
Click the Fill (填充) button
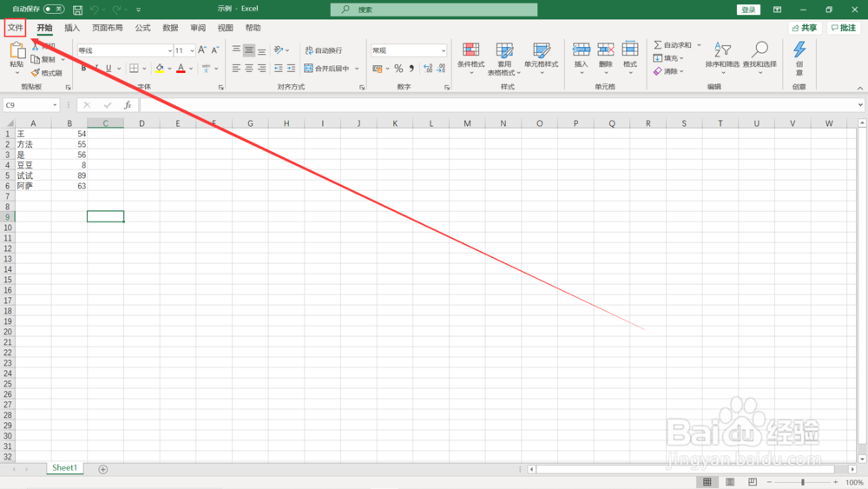pos(668,58)
